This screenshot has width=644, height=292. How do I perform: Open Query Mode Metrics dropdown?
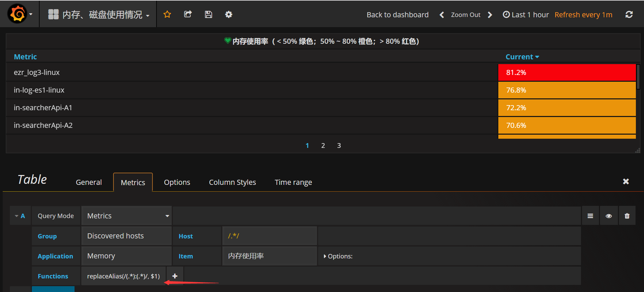pyautogui.click(x=127, y=216)
